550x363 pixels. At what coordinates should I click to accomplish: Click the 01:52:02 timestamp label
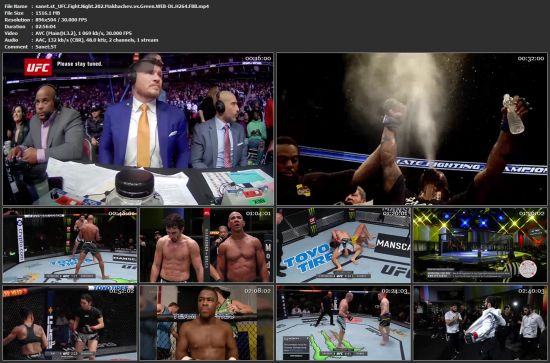122,291
